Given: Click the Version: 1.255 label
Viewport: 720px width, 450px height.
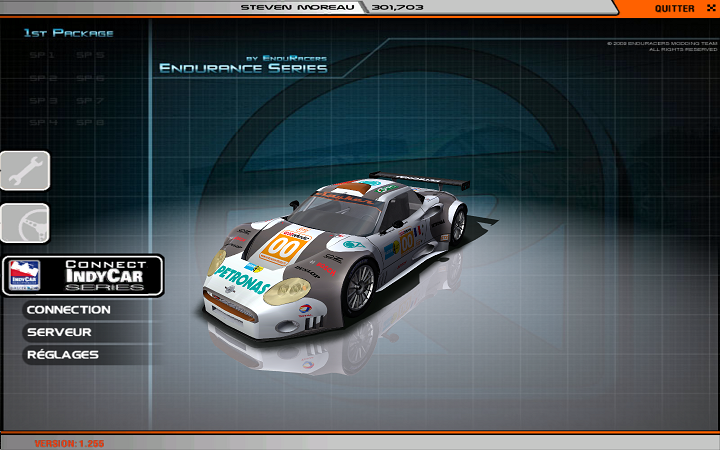Looking at the screenshot, I should 69,444.
